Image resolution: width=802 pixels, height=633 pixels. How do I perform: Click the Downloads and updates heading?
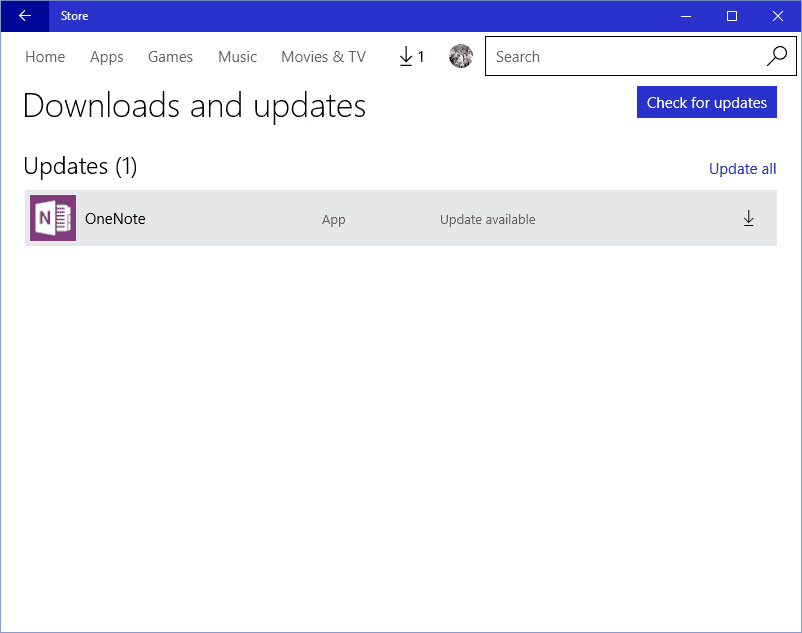(194, 106)
